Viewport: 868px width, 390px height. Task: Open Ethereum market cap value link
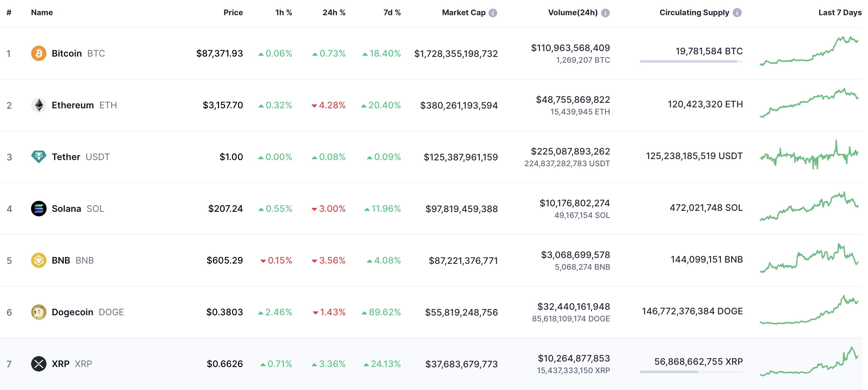[459, 105]
